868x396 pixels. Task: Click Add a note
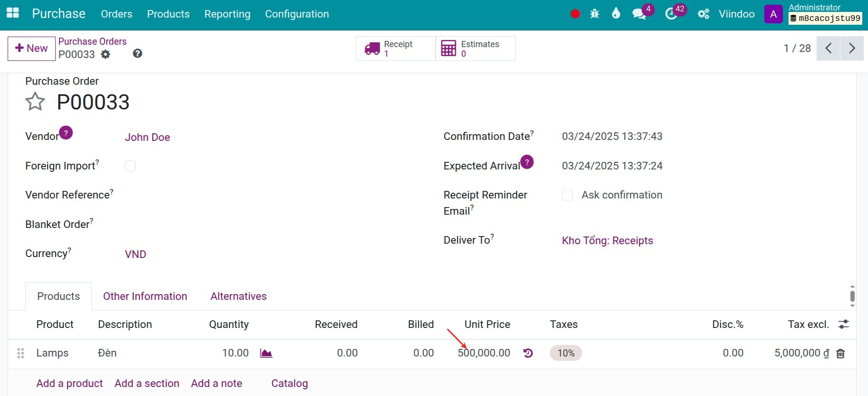[x=216, y=383]
